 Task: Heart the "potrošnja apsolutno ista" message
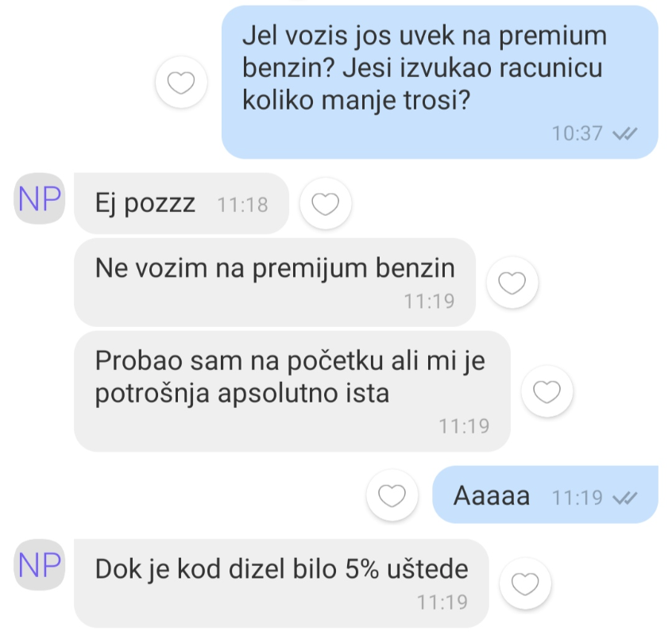(546, 391)
